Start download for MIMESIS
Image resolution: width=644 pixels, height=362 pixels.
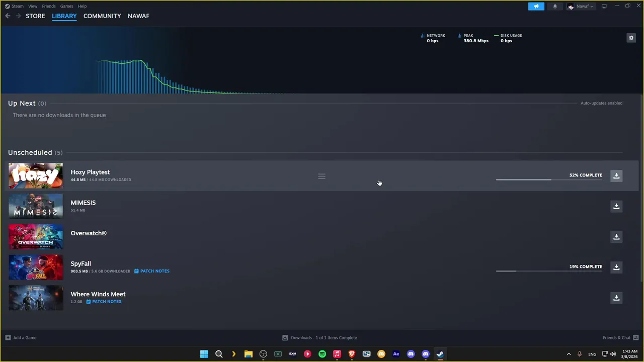tap(616, 206)
